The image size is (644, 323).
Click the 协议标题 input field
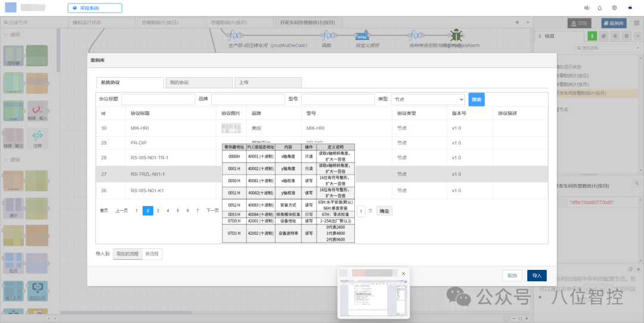158,99
